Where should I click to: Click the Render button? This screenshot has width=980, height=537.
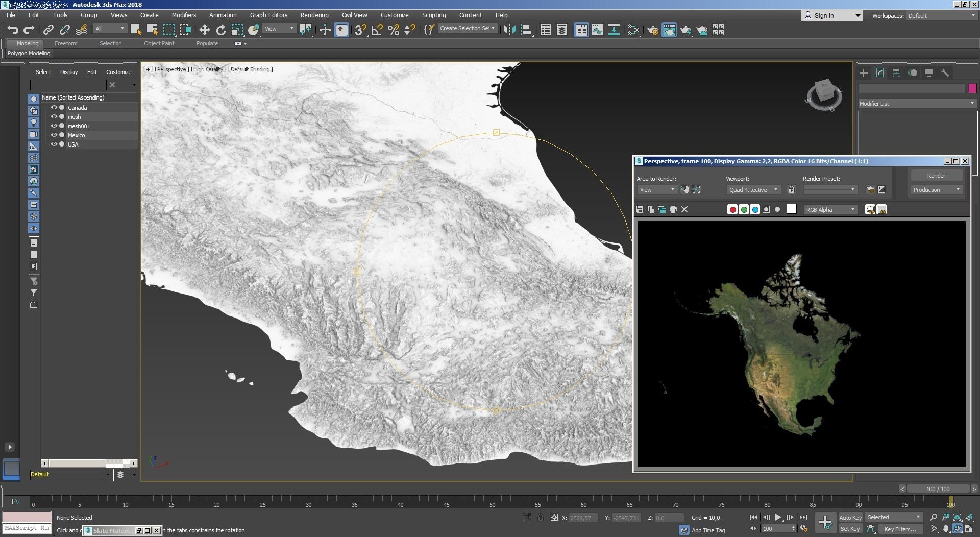936,176
